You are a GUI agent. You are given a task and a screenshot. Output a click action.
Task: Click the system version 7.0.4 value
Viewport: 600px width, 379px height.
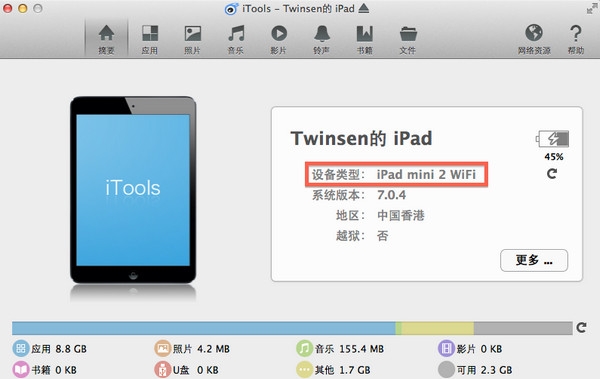pyautogui.click(x=391, y=195)
